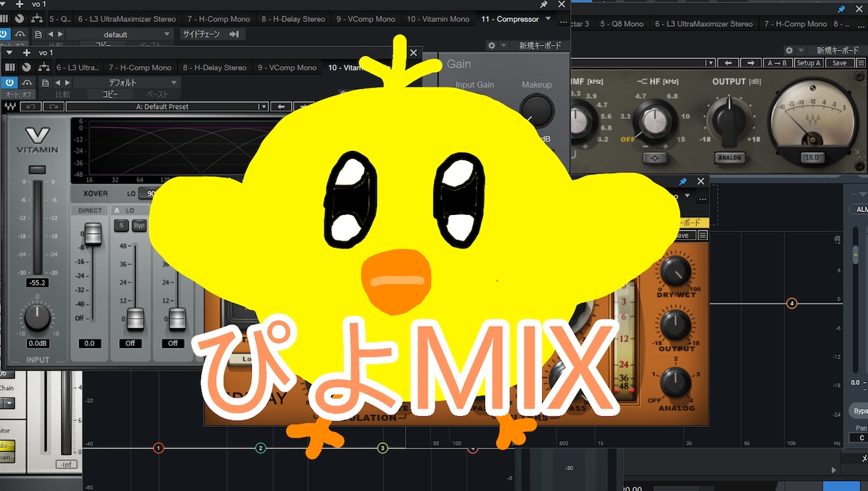Screen dimensions: 868x491
Task: Toggle the ANALOG button on right EQ plugin
Action: (x=729, y=157)
